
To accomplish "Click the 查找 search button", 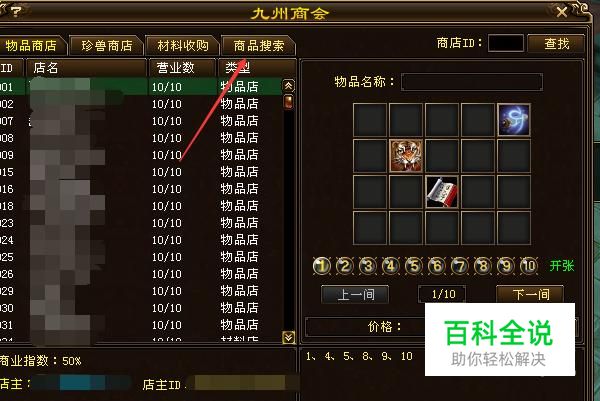I will point(556,44).
